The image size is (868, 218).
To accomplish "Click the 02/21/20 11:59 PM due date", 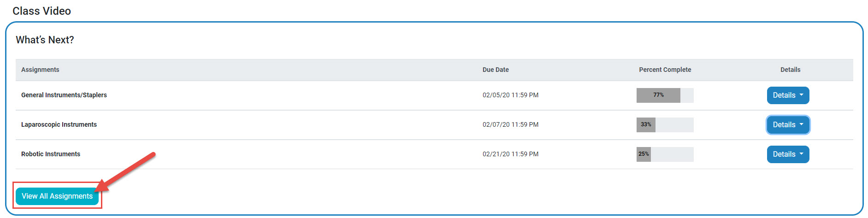I will click(x=510, y=154).
